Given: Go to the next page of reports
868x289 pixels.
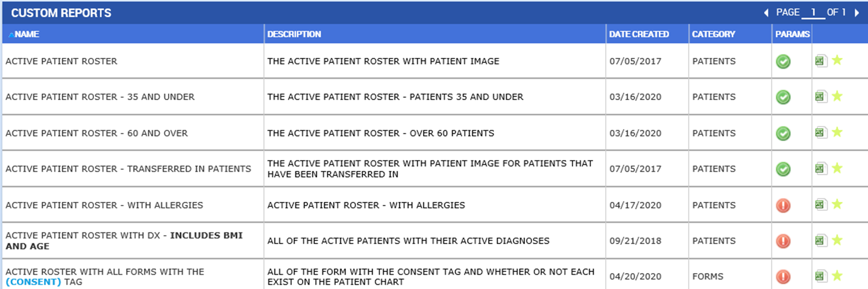Looking at the screenshot, I should point(857,13).
